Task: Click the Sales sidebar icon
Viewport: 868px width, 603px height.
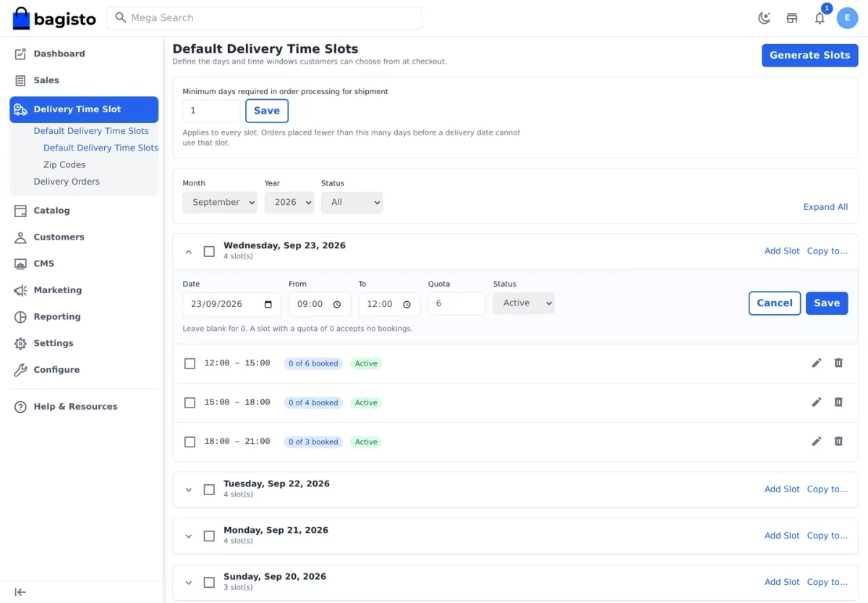Action: (20, 80)
